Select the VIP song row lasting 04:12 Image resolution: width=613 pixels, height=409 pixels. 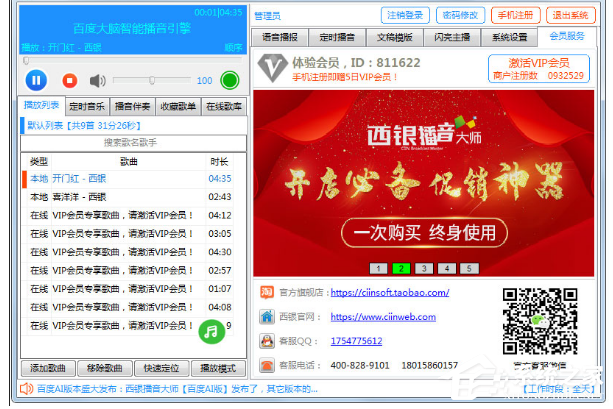(129, 215)
